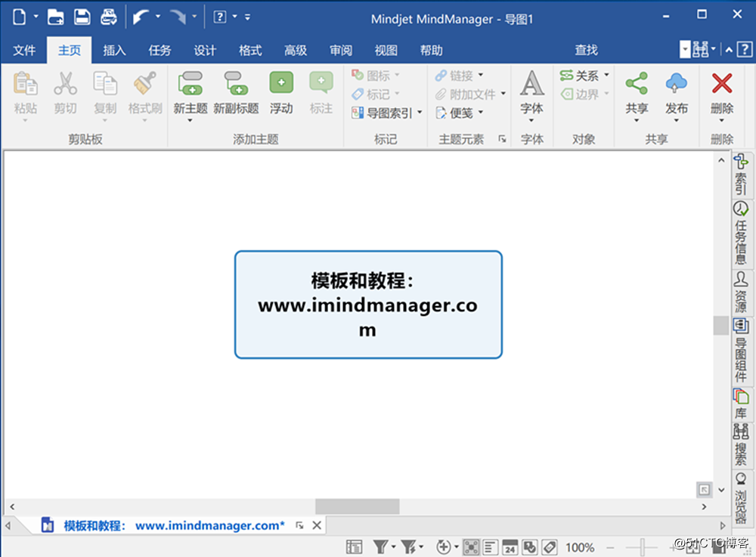Image resolution: width=756 pixels, height=557 pixels.
Task: Click the vertical scrollbar thumb
Action: tap(720, 325)
